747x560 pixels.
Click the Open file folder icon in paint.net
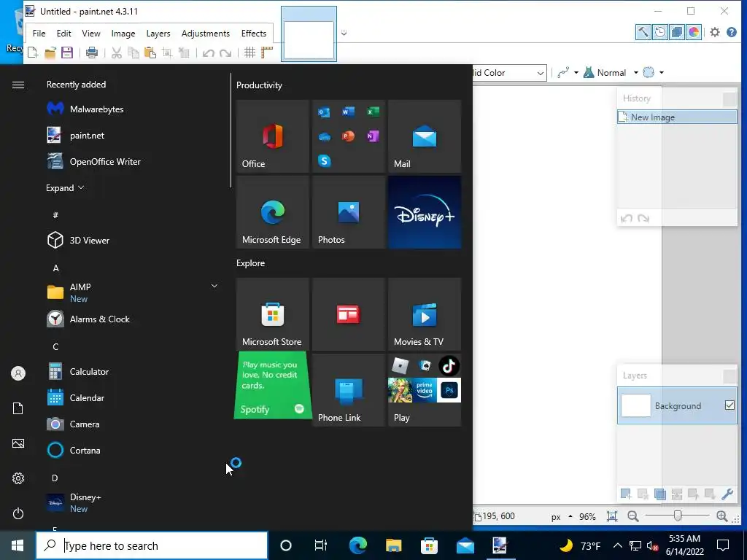[50, 52]
